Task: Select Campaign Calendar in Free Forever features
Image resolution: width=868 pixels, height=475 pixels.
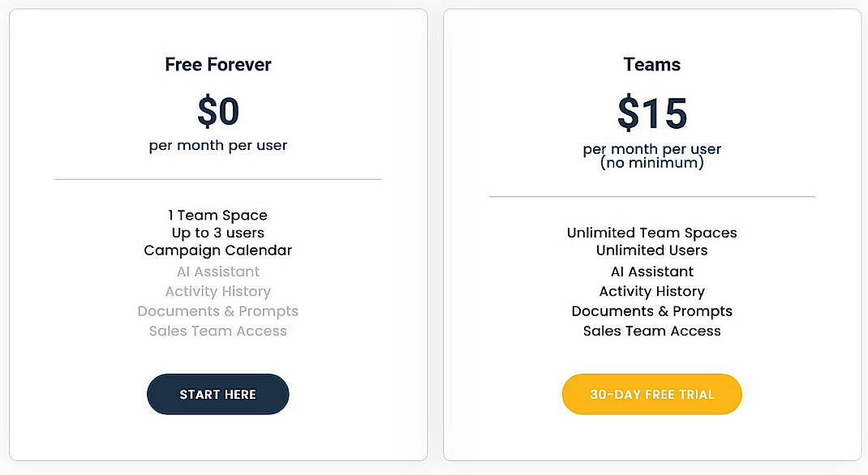Action: (x=217, y=250)
